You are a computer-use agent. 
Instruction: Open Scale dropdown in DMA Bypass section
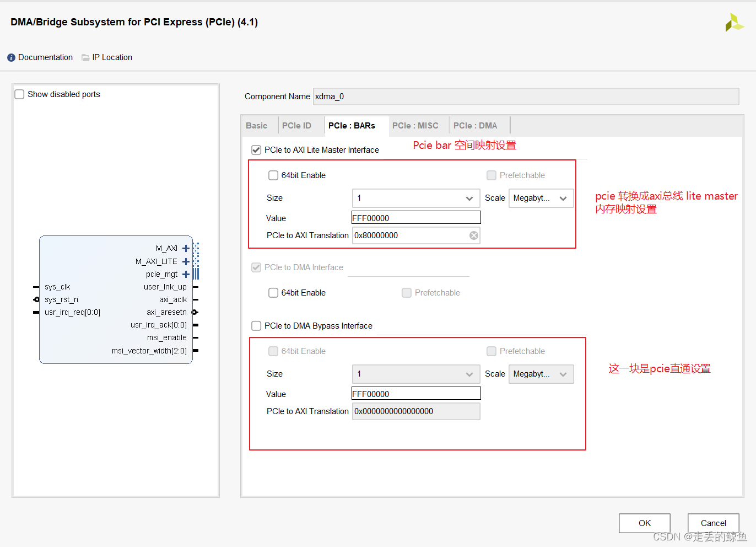coord(541,374)
